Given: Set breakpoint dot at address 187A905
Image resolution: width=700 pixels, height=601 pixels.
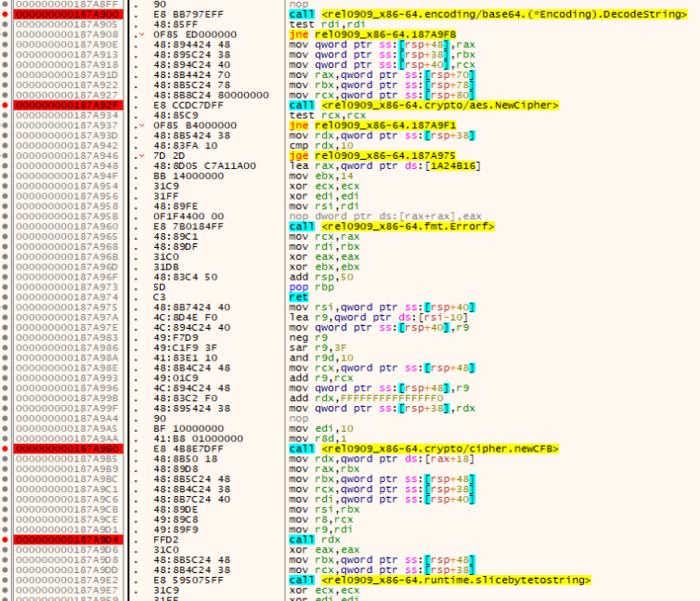Looking at the screenshot, I should pyautogui.click(x=5, y=24).
